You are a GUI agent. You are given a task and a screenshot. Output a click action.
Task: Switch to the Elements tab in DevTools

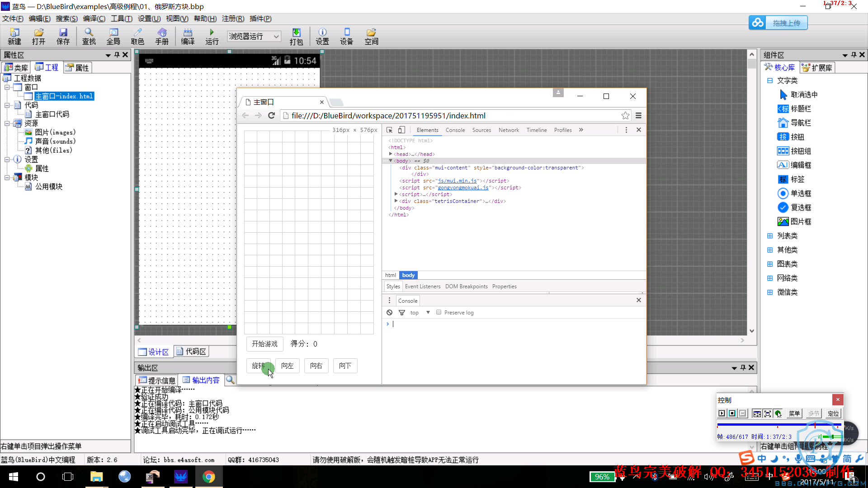tap(427, 130)
